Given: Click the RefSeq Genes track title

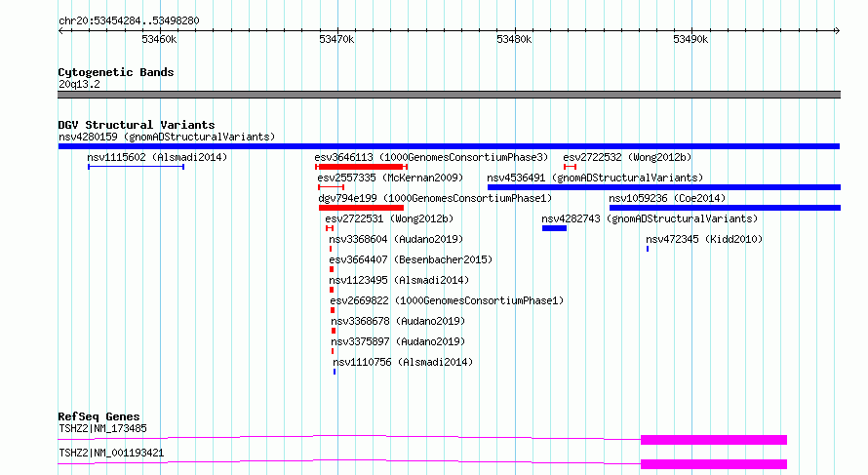Looking at the screenshot, I should coord(99,416).
